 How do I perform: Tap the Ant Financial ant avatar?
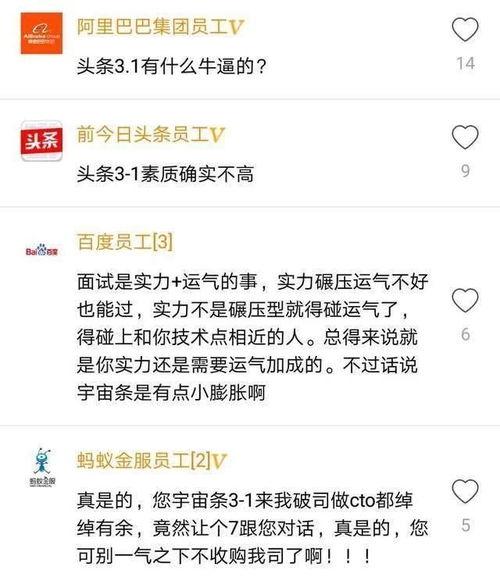(42, 467)
